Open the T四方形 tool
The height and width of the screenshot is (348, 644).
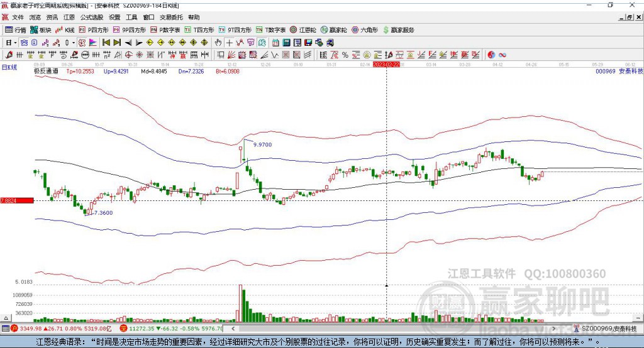199,30
